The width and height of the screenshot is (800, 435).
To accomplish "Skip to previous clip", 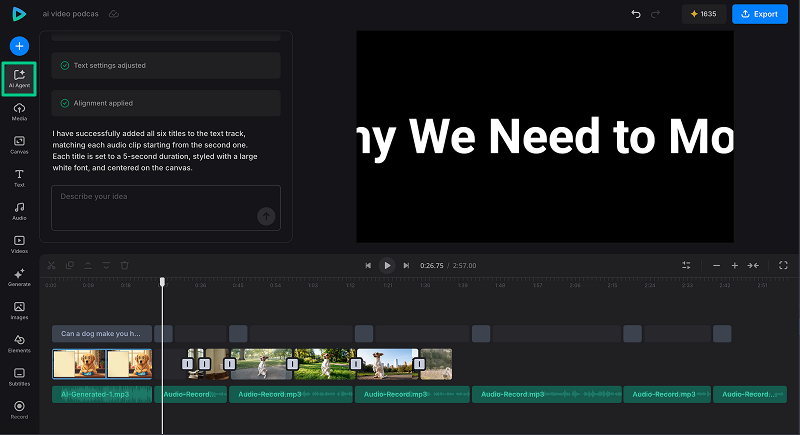I will [x=368, y=265].
